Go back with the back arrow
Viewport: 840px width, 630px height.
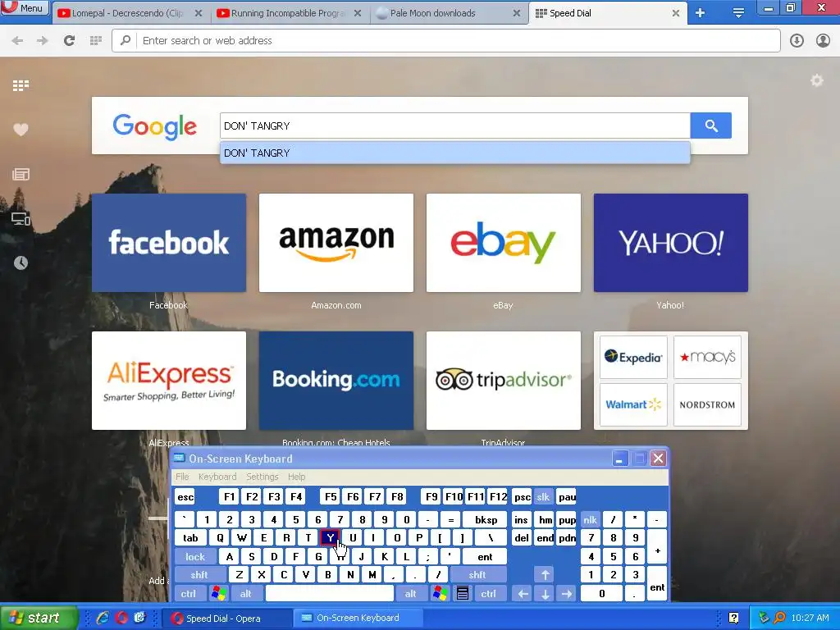(17, 41)
